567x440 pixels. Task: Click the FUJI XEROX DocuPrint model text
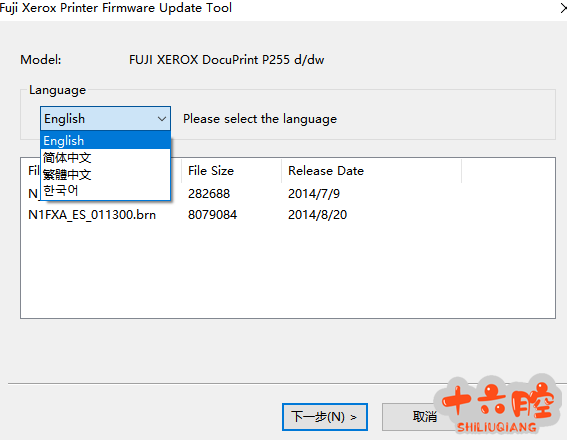tap(226, 60)
